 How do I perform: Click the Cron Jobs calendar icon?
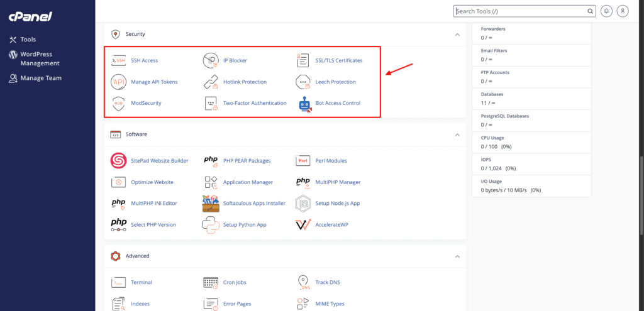click(x=211, y=282)
